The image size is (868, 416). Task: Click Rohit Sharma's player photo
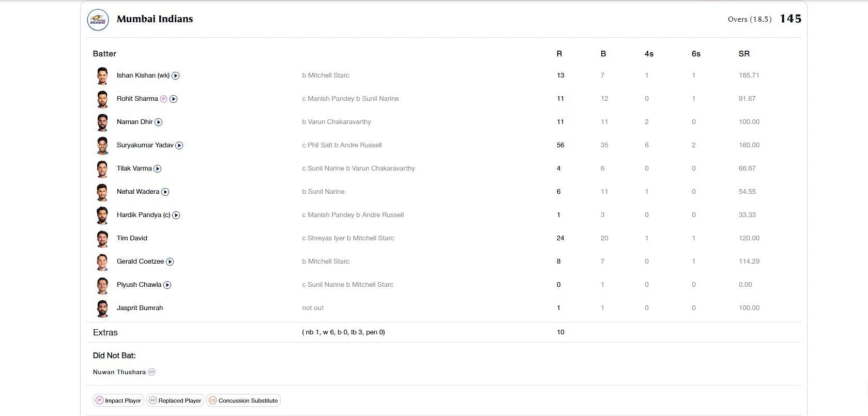[x=102, y=99]
